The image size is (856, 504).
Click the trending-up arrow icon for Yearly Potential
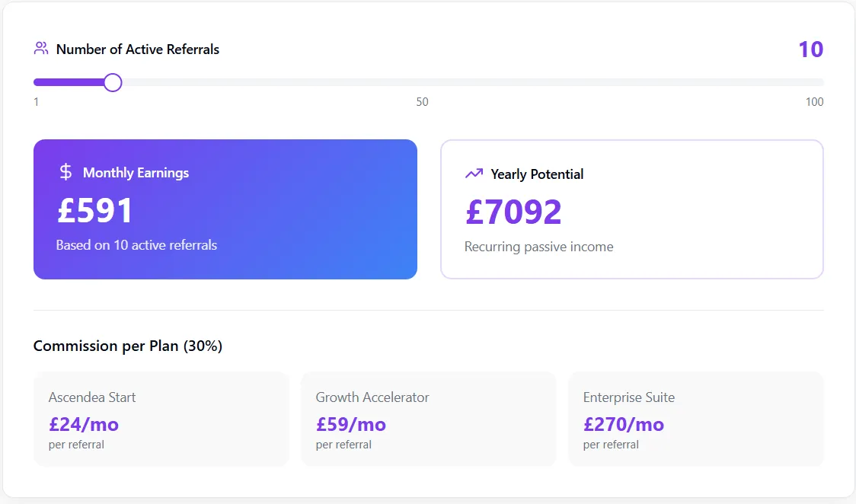point(474,174)
